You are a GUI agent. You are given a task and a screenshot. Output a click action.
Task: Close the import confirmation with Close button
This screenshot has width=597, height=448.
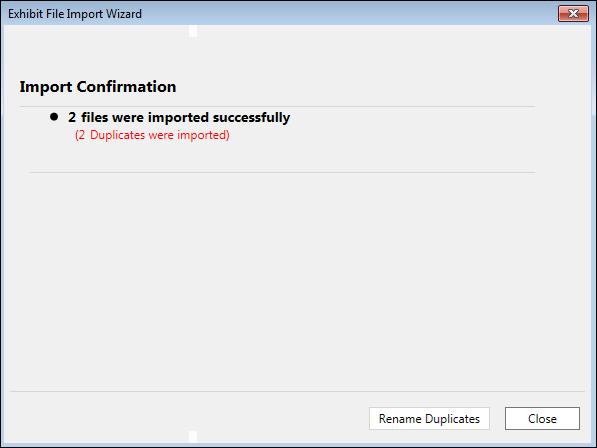point(542,419)
